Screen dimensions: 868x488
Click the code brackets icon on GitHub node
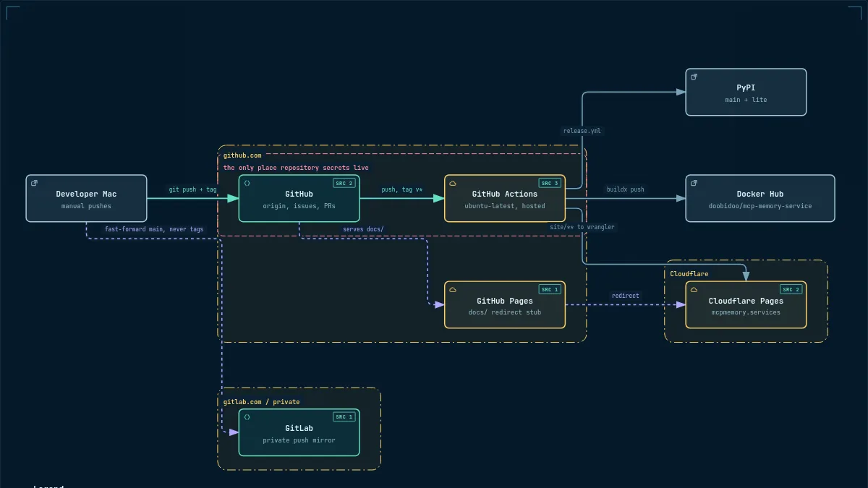coord(247,183)
